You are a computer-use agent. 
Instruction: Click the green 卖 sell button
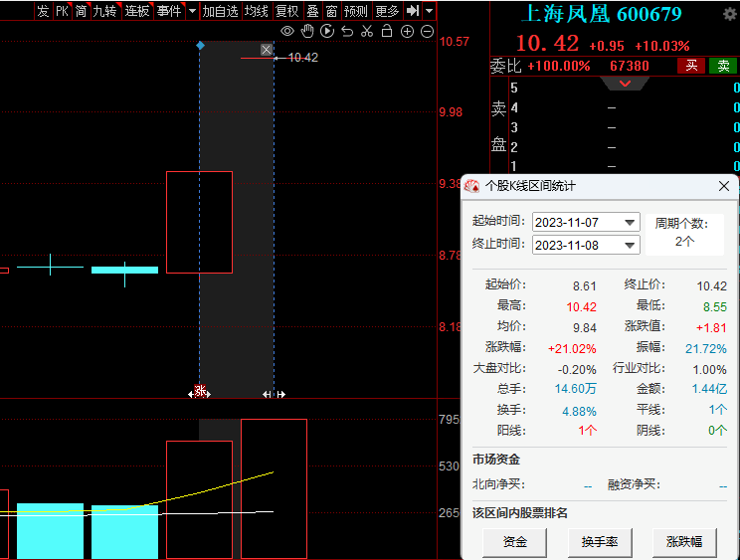tap(722, 66)
